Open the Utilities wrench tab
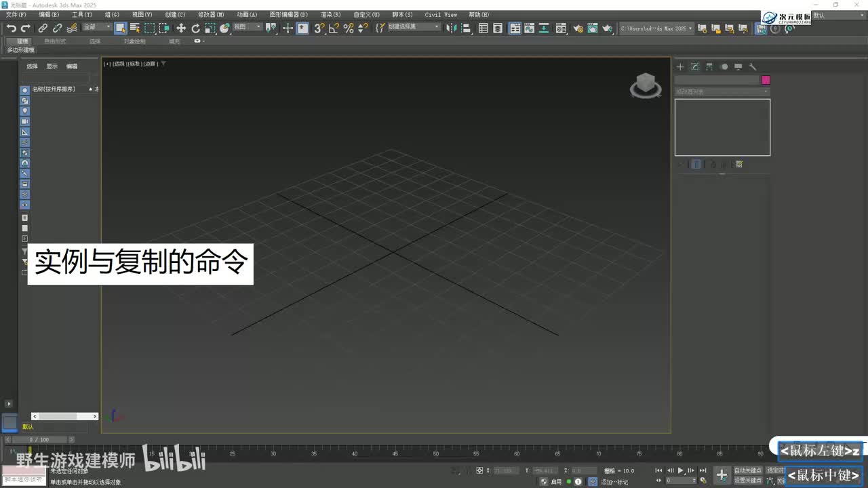 752,66
